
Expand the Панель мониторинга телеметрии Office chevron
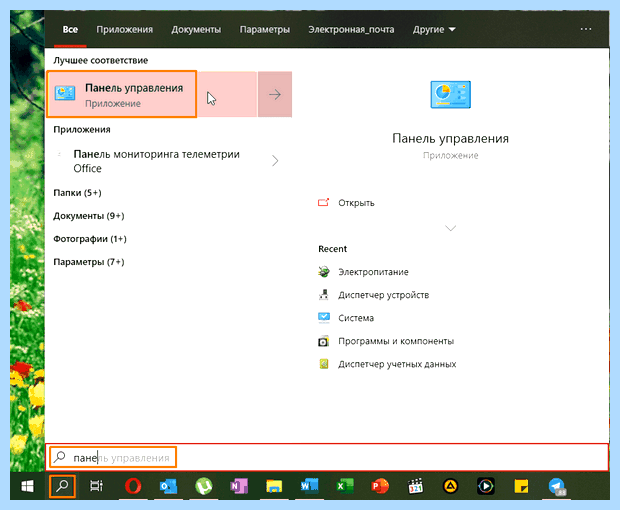(275, 161)
